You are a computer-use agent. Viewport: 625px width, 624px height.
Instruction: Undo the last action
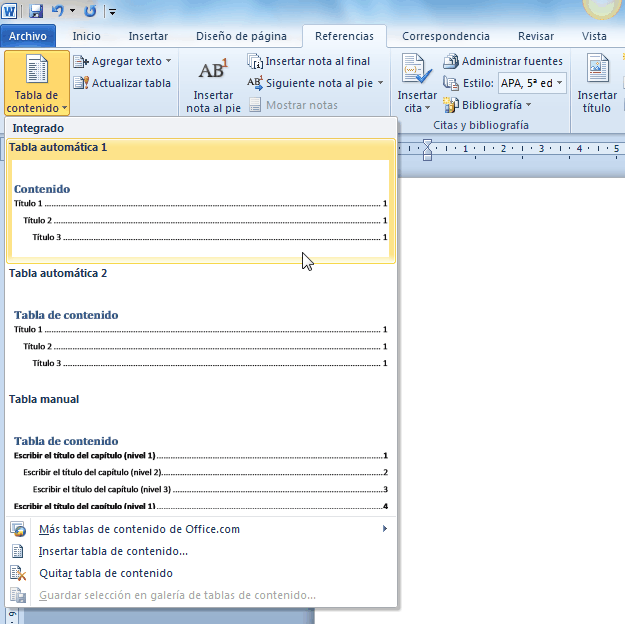(x=58, y=11)
